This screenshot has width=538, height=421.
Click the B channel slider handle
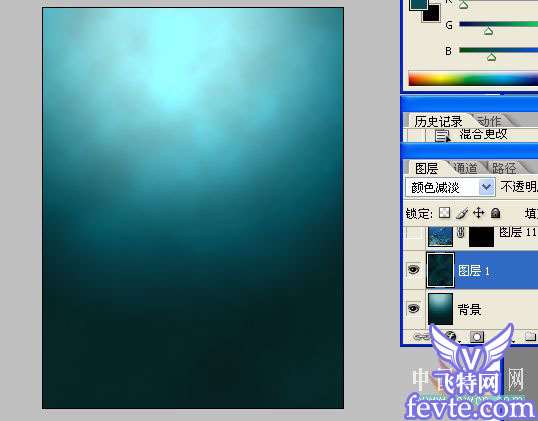click(x=491, y=57)
